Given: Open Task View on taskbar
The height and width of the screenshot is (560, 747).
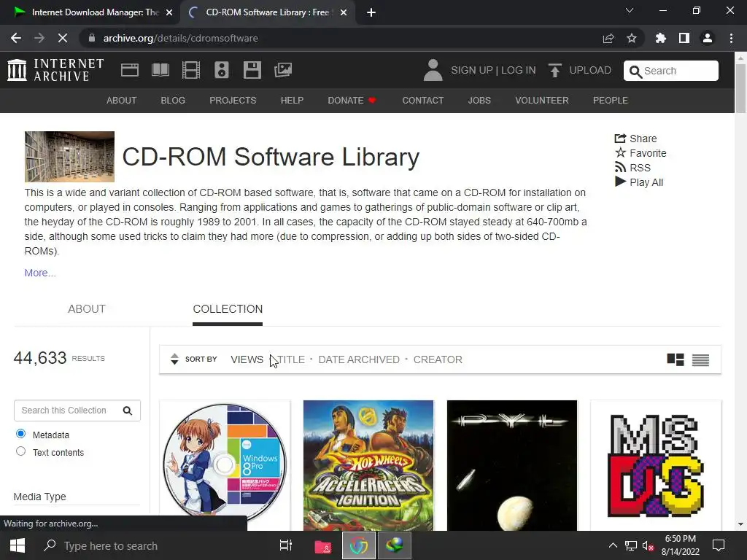Looking at the screenshot, I should point(286,545).
